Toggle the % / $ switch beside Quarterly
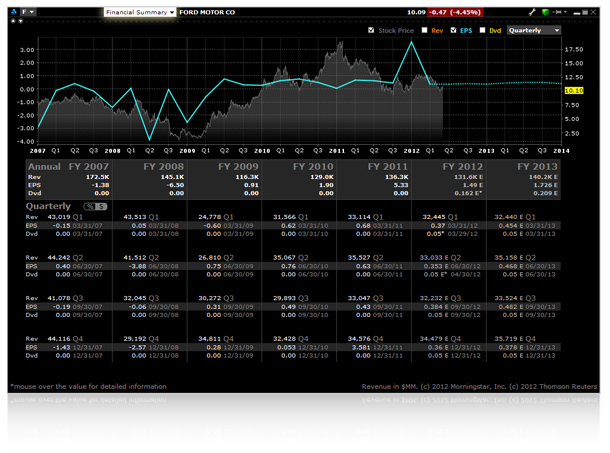 pyautogui.click(x=95, y=206)
